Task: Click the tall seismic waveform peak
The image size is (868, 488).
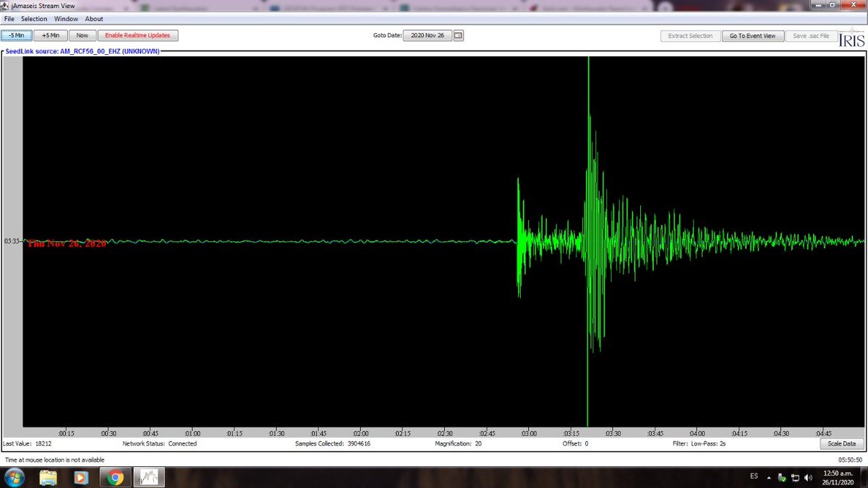Action: point(588,240)
